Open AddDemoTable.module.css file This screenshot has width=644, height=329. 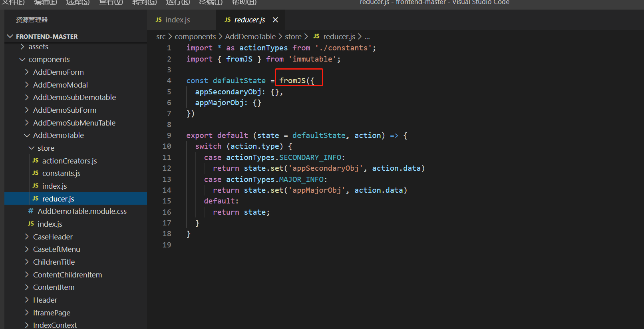pyautogui.click(x=82, y=211)
